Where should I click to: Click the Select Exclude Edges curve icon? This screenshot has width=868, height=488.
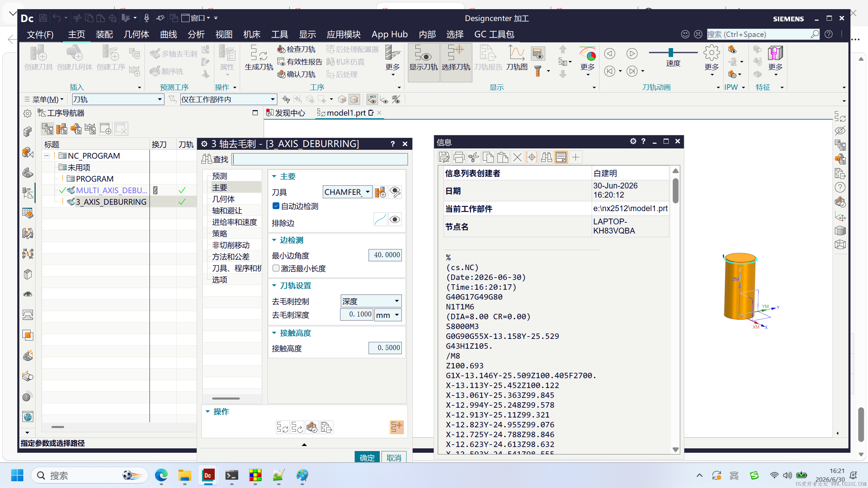coord(380,220)
